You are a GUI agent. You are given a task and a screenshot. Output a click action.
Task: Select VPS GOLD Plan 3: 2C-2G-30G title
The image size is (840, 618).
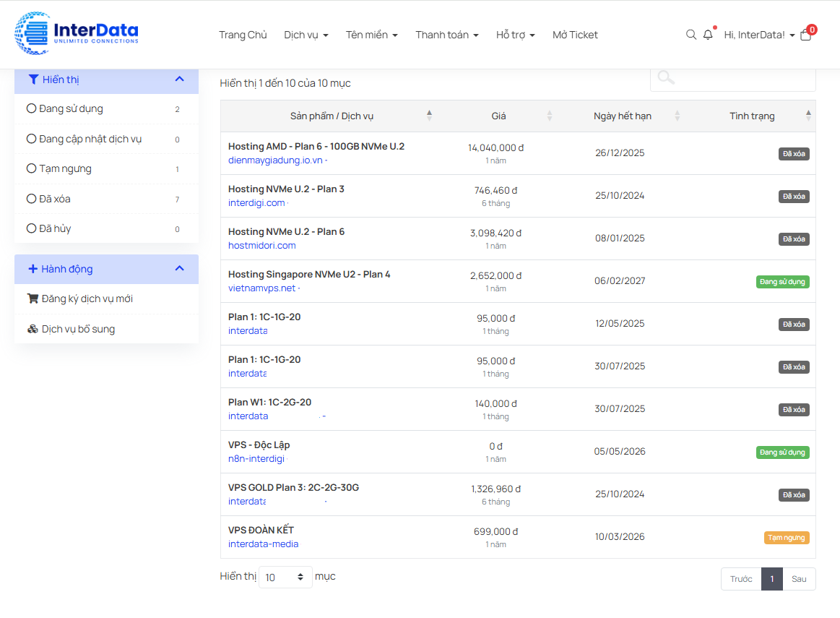click(293, 487)
